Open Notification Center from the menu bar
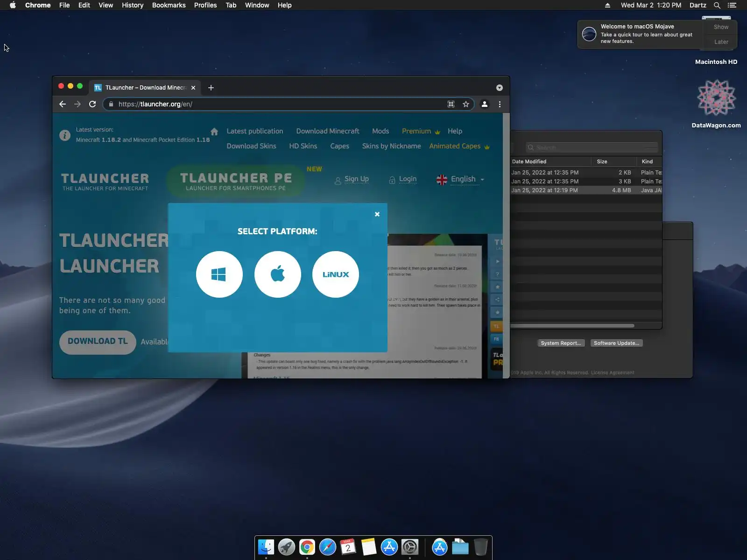Viewport: 747px width, 560px height. [x=732, y=5]
